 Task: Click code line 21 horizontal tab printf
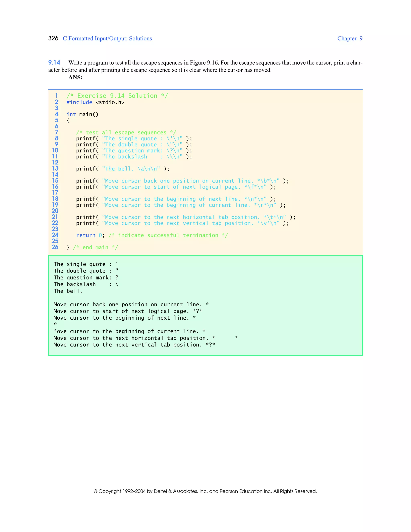point(186,217)
